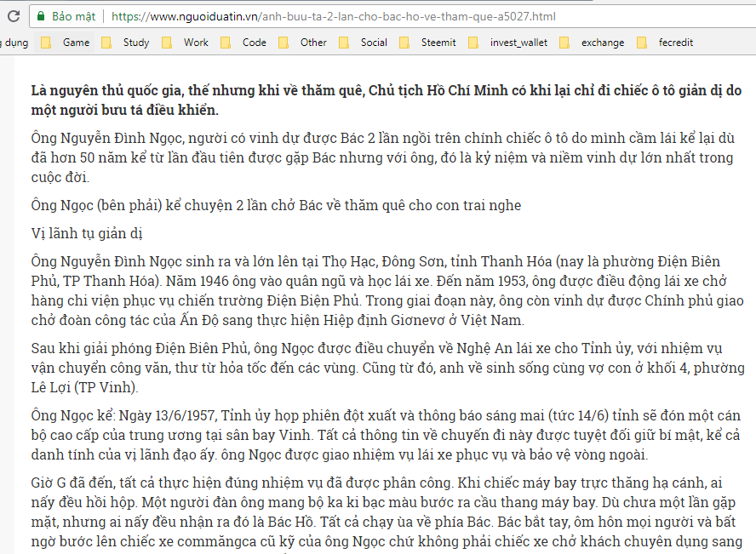Click the green secure padlock icon
The image size is (756, 554).
(x=41, y=16)
